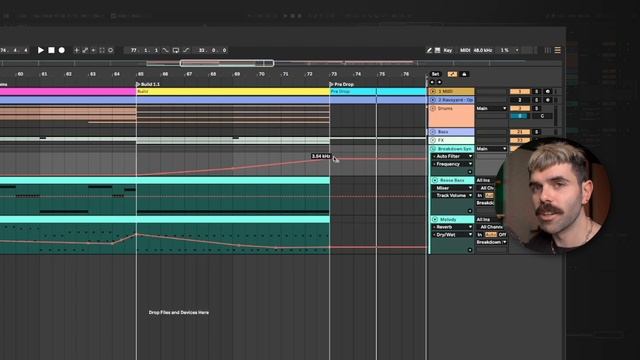Screen dimensions: 640x360
Task: Fold the Drums group track
Action: 433,108
